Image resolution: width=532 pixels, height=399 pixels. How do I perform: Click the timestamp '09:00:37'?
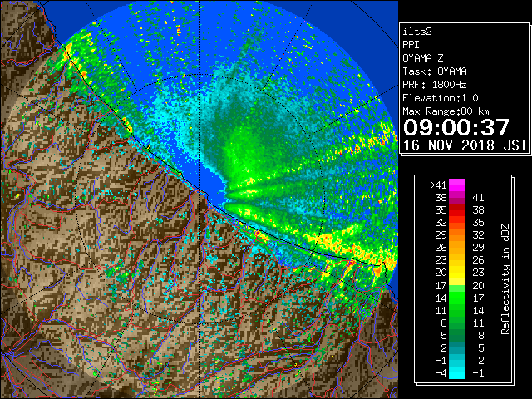coord(456,127)
